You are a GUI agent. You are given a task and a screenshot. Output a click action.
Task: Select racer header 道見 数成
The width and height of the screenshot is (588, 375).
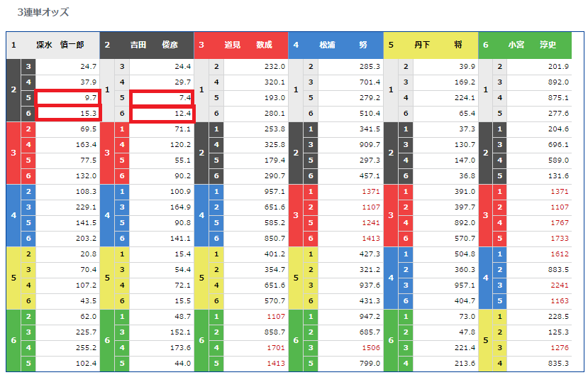click(241, 45)
